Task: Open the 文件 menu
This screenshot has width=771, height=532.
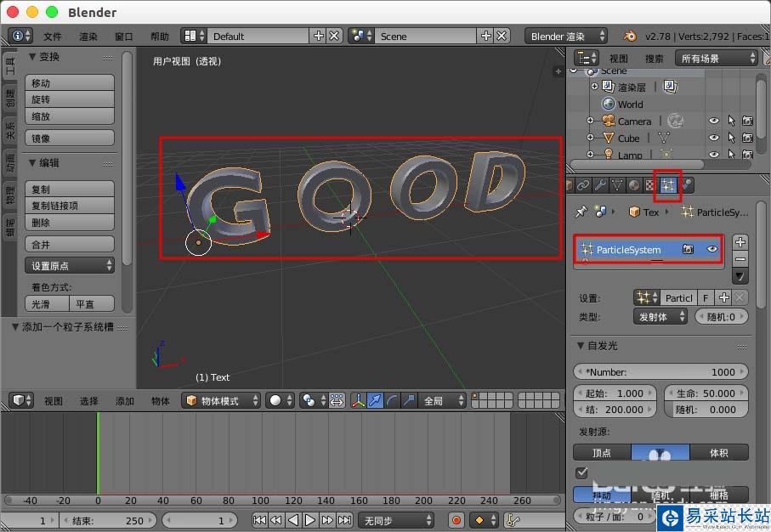Action: [x=53, y=37]
